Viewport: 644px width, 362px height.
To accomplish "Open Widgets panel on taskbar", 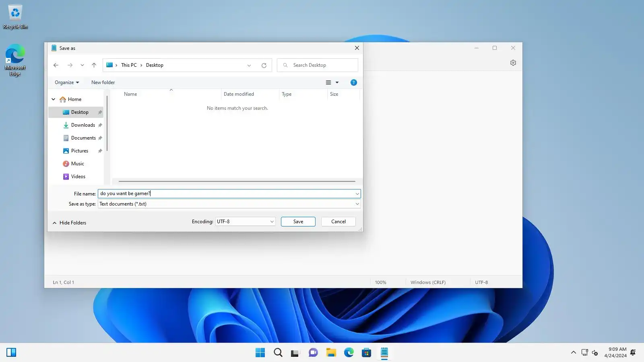I will [11, 353].
